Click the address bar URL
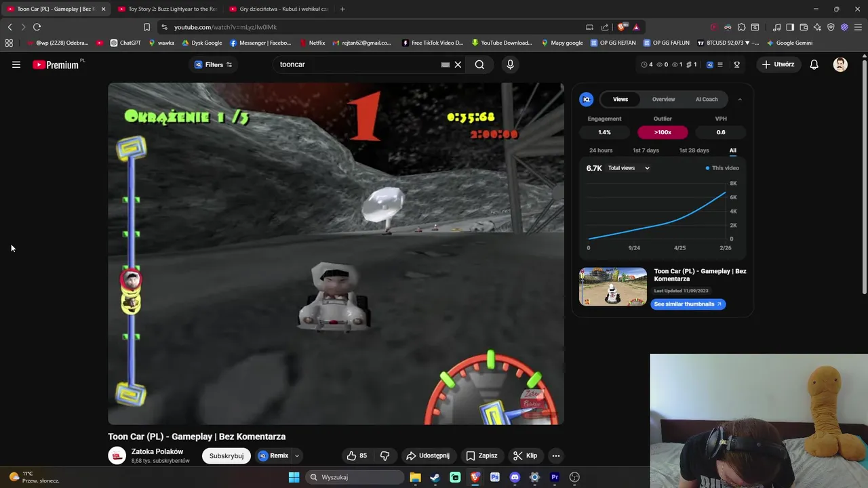 225,27
